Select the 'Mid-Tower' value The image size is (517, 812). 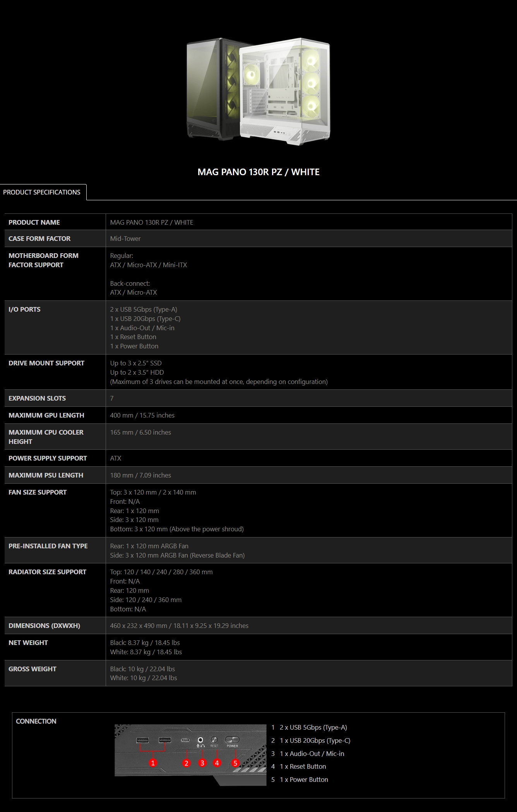tap(125, 239)
